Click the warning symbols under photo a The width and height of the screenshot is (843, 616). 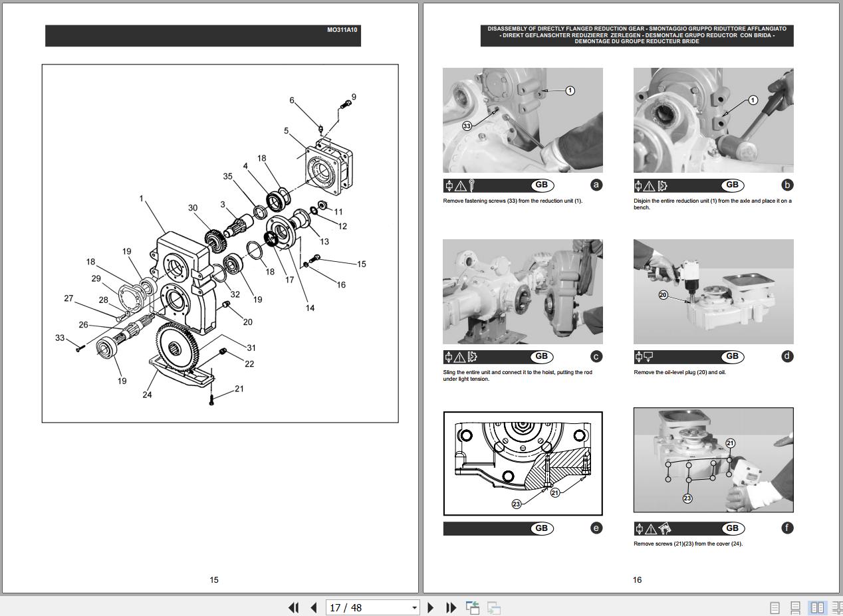460,185
